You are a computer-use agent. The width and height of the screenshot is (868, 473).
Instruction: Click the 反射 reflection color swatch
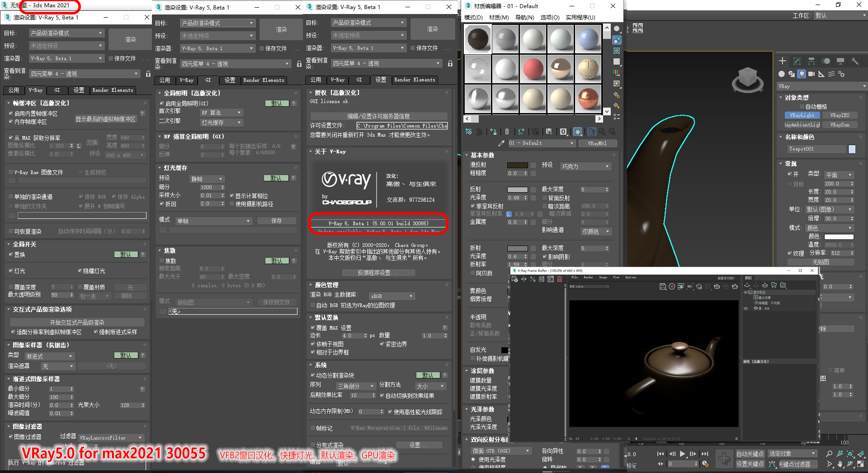click(x=517, y=189)
